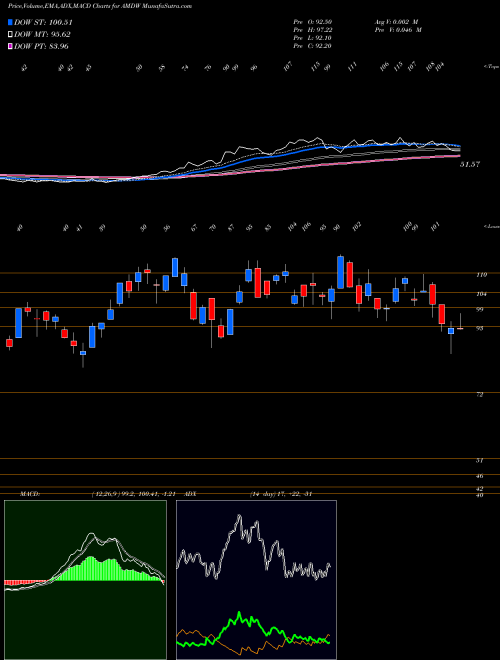
Task: Click the blue DOW ST legend square
Action: tap(10, 22)
